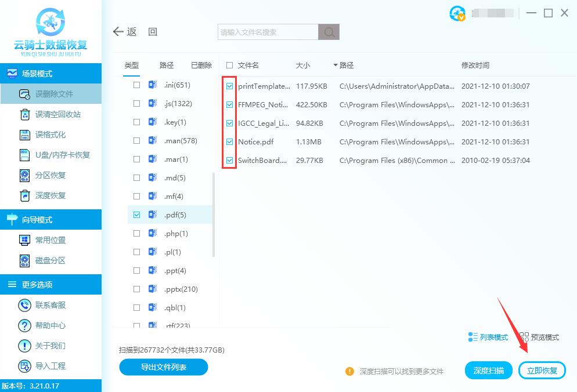Click 文件名 column header

(248, 65)
